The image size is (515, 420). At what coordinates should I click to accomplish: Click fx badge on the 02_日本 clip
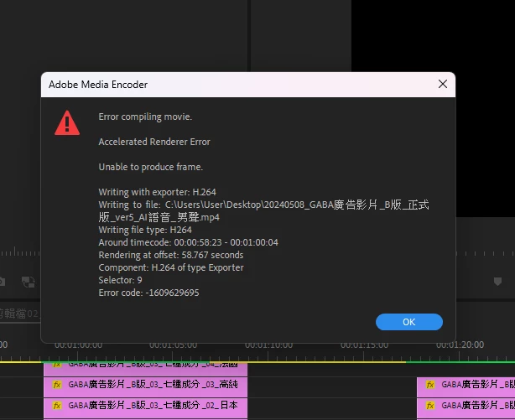[57, 406]
